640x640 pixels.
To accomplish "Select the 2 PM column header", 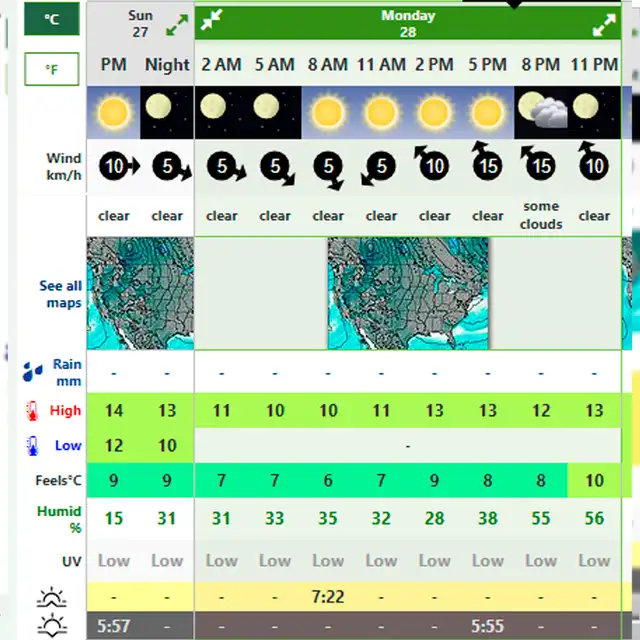I will pyautogui.click(x=434, y=64).
